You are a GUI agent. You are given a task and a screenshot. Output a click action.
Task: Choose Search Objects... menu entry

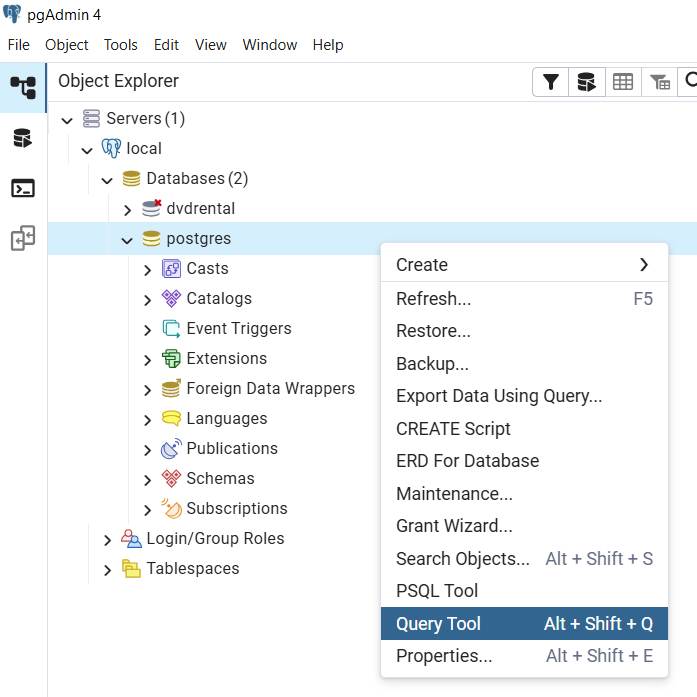(x=524, y=558)
